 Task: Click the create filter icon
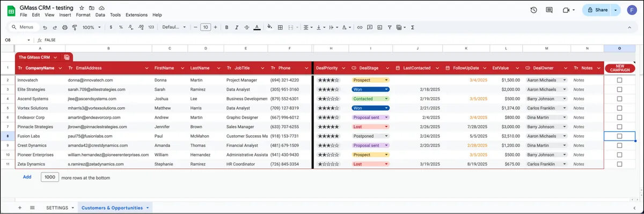coord(390,27)
